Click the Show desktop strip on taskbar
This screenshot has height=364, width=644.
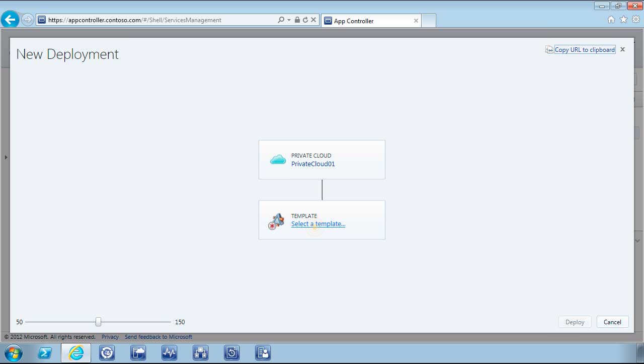[x=640, y=353]
